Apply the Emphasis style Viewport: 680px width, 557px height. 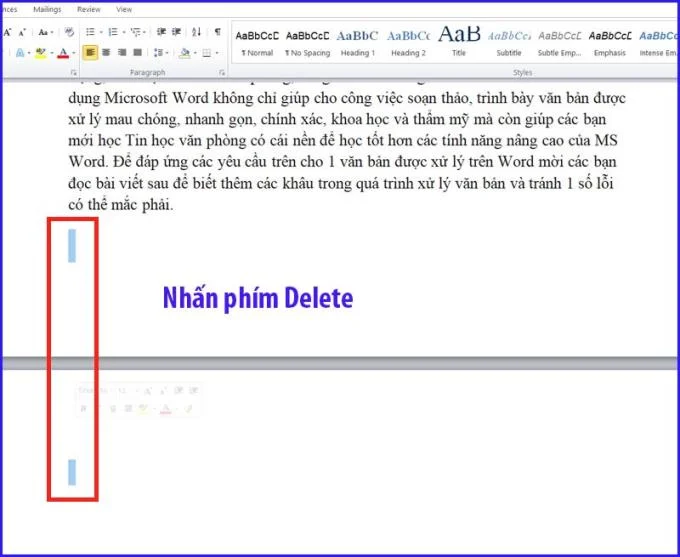610,42
